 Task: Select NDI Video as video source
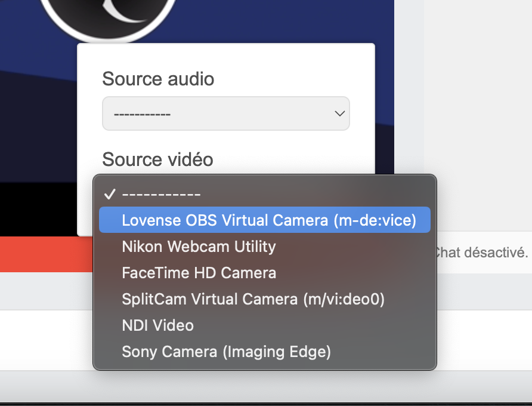tap(157, 325)
